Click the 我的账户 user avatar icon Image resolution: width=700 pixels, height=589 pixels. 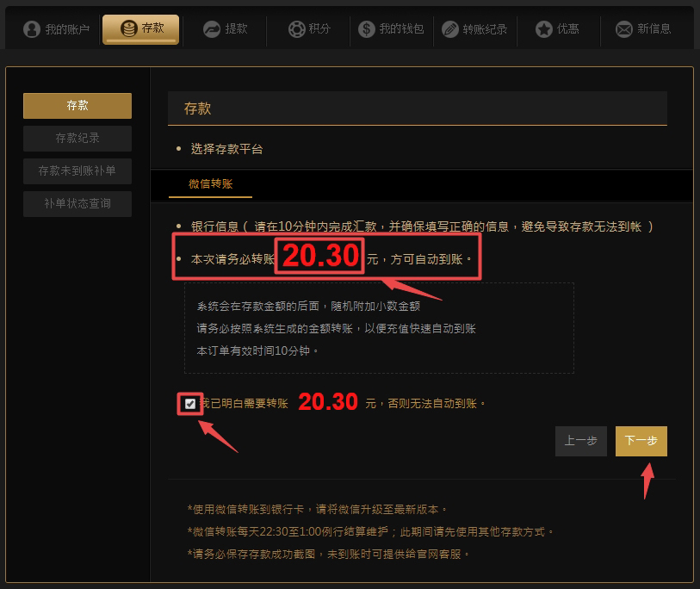32,29
